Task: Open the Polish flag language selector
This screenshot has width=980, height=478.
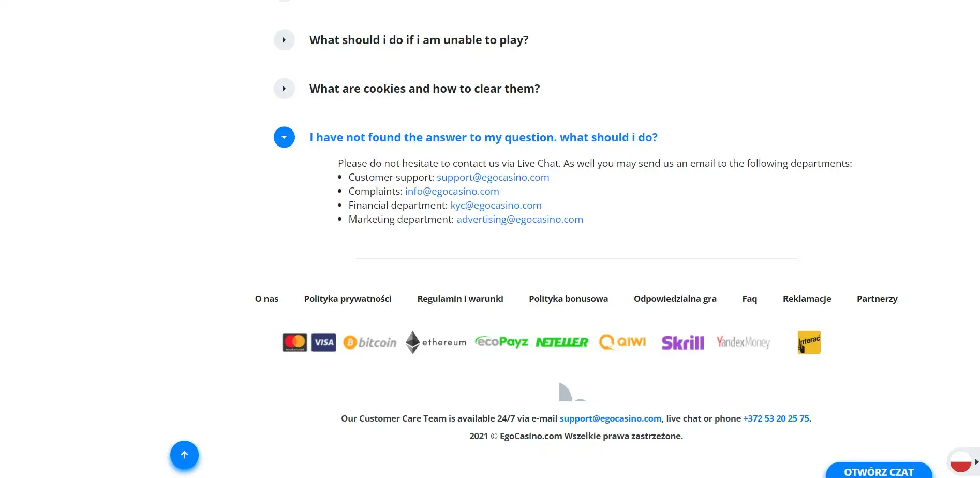Action: pos(961,460)
